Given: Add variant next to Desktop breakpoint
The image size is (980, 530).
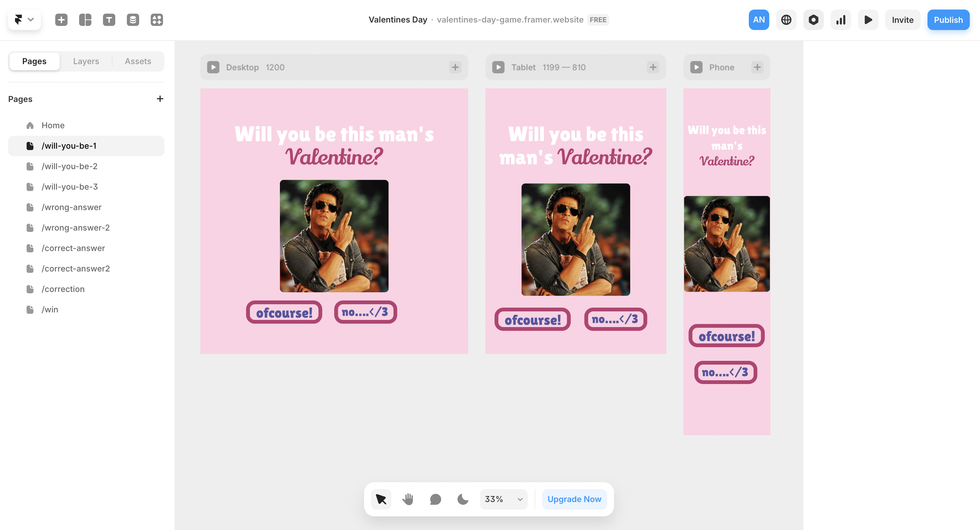Looking at the screenshot, I should click(x=455, y=67).
